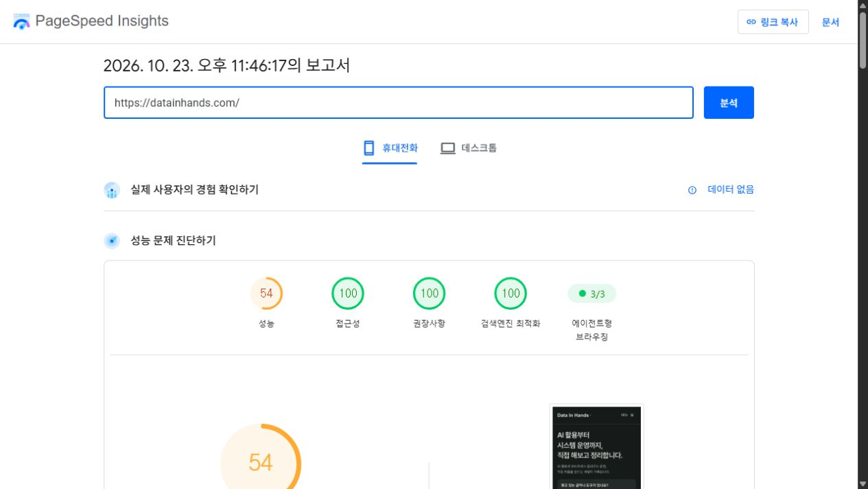Viewport: 868px width, 489px height.
Task: Click the desktop monitor icon
Action: 448,148
